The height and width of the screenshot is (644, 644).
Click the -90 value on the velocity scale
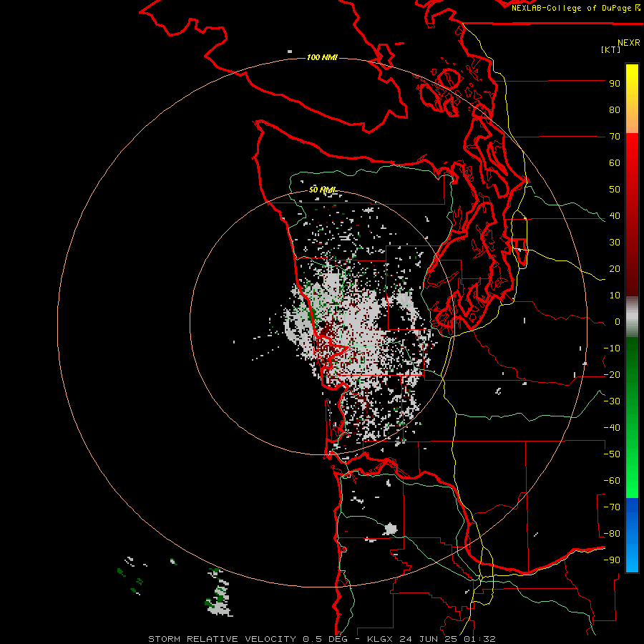[x=612, y=560]
